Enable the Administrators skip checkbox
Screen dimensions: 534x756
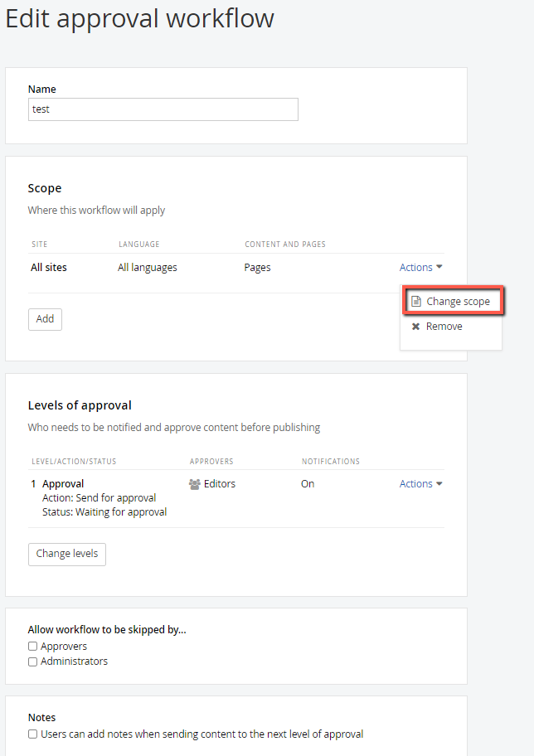click(33, 661)
